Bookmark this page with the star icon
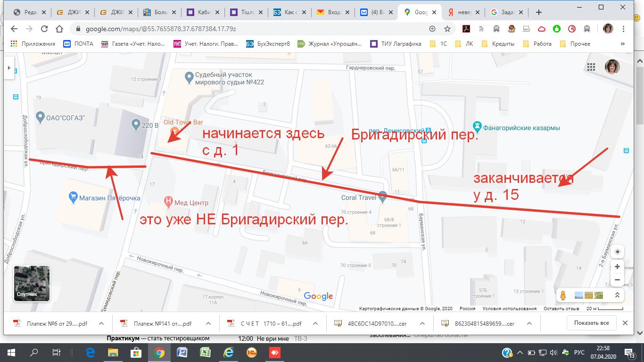Image resolution: width=644 pixels, height=362 pixels. [447, 29]
